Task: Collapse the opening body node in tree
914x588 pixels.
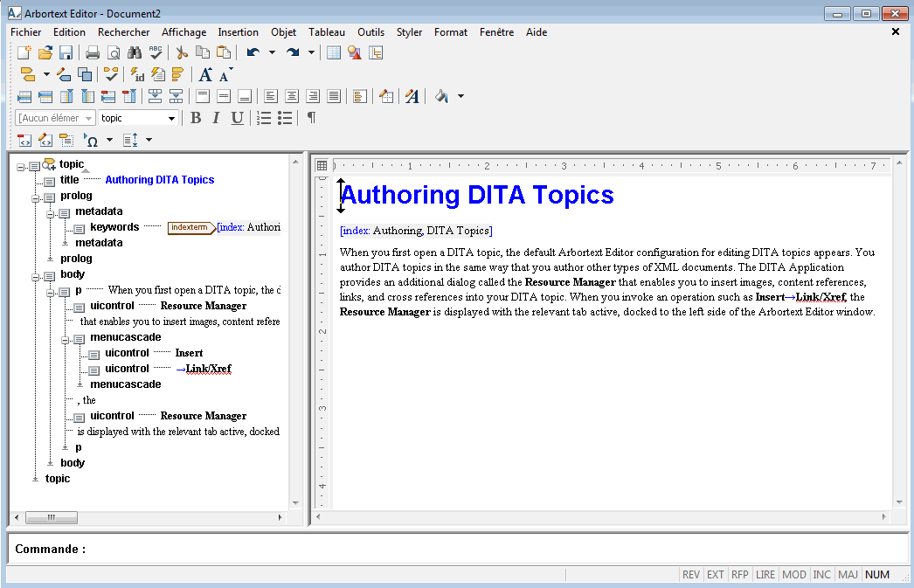Action: click(x=35, y=277)
